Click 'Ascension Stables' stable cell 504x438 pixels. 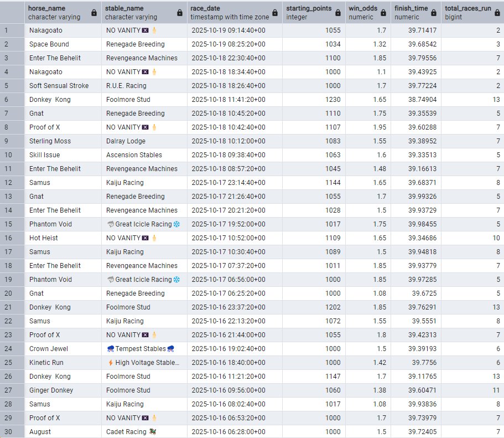coord(144,155)
